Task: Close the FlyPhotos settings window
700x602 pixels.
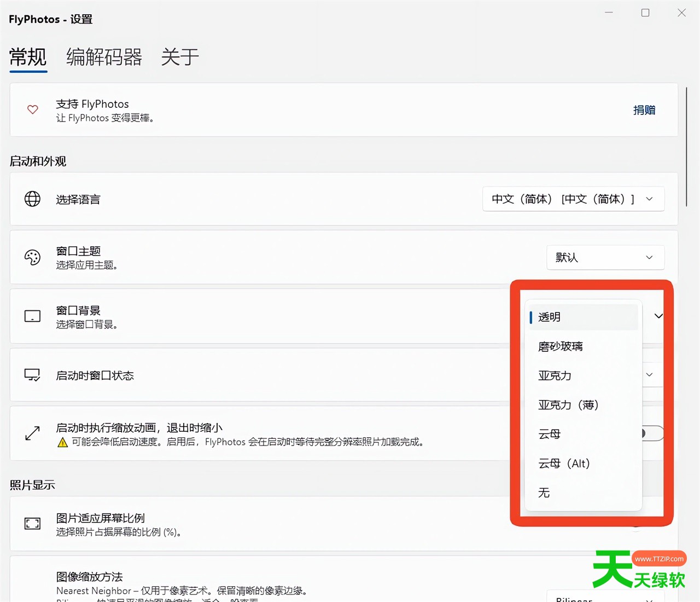Action: point(681,13)
